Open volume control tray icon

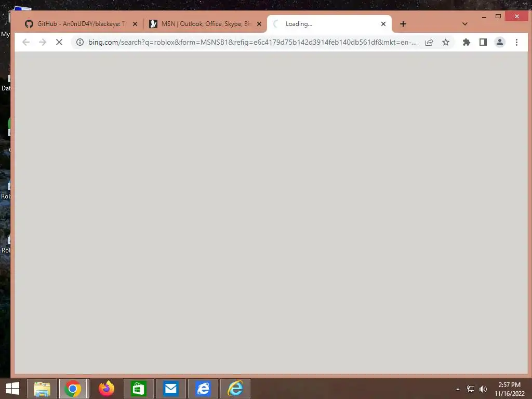[483, 389]
